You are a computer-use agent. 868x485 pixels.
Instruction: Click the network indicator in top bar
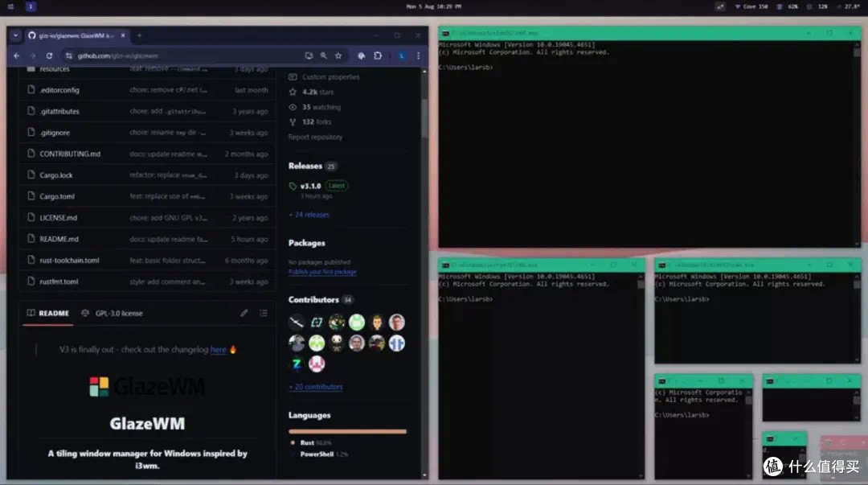[x=751, y=6]
